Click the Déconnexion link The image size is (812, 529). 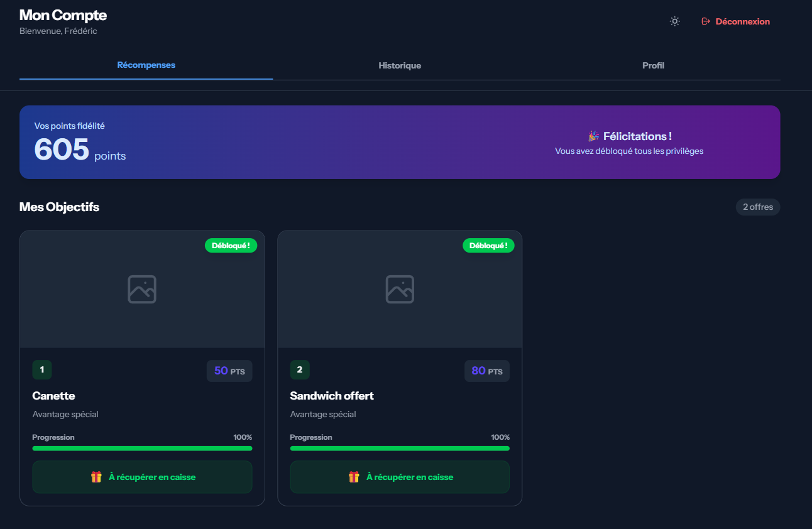[742, 21]
